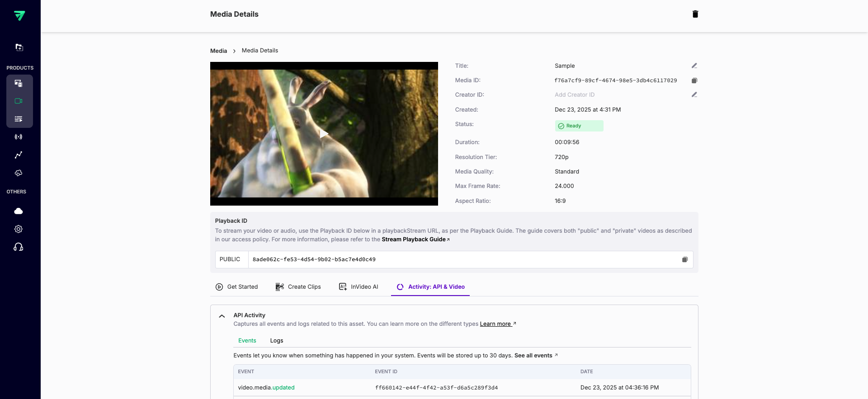Screen dimensions: 868x399
Task: Select Activity: API & Video tab
Action: point(430,287)
